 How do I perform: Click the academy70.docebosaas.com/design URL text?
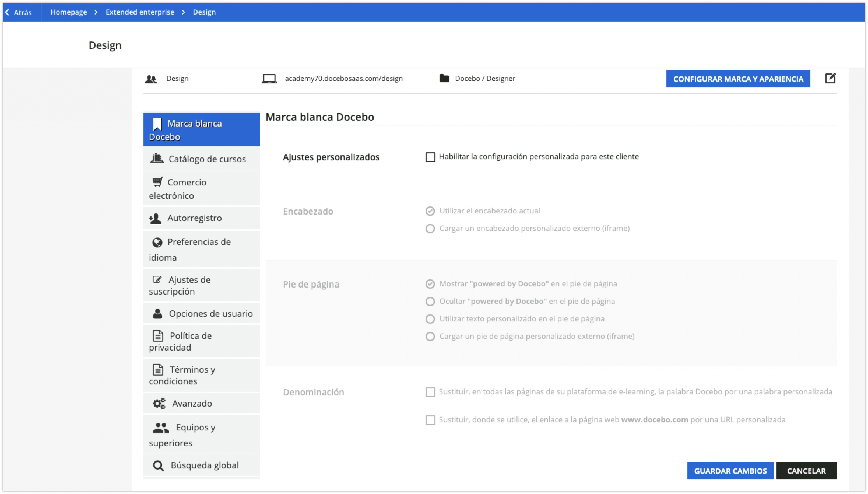point(343,79)
